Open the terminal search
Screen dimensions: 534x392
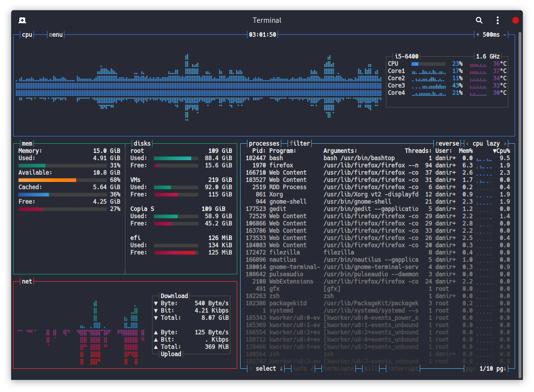point(479,20)
